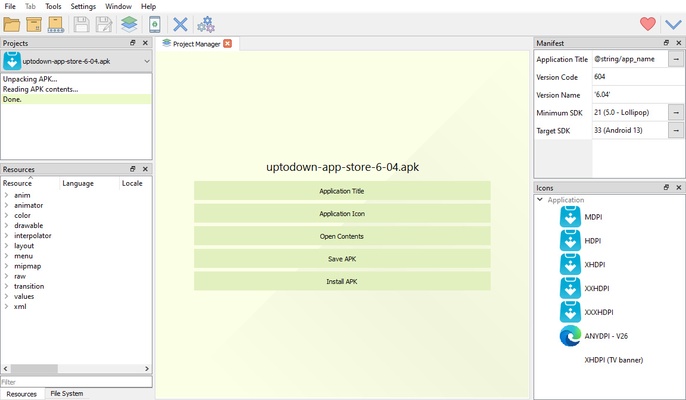The image size is (686, 400).
Task: Click the resource Filter input field
Action: (77, 382)
